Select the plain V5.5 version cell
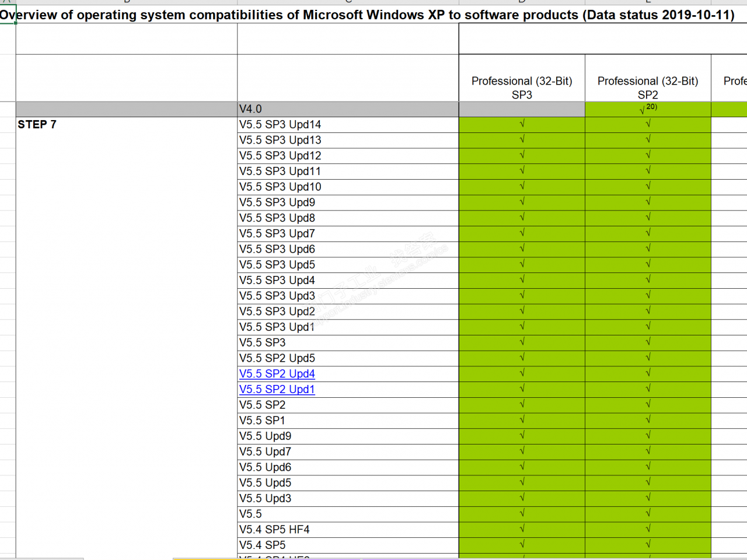 click(x=348, y=514)
